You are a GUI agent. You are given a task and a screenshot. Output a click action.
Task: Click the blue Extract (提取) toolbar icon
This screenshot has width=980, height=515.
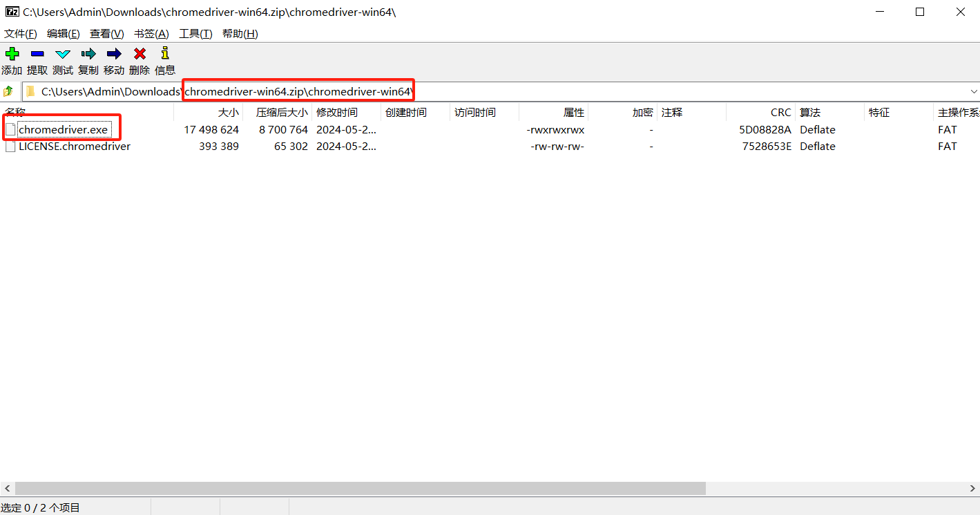[37, 54]
